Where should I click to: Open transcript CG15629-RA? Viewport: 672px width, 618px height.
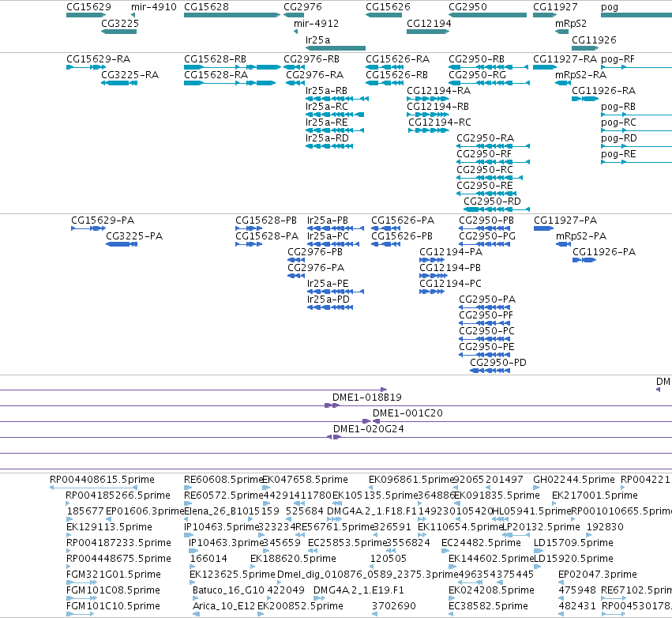(98, 58)
